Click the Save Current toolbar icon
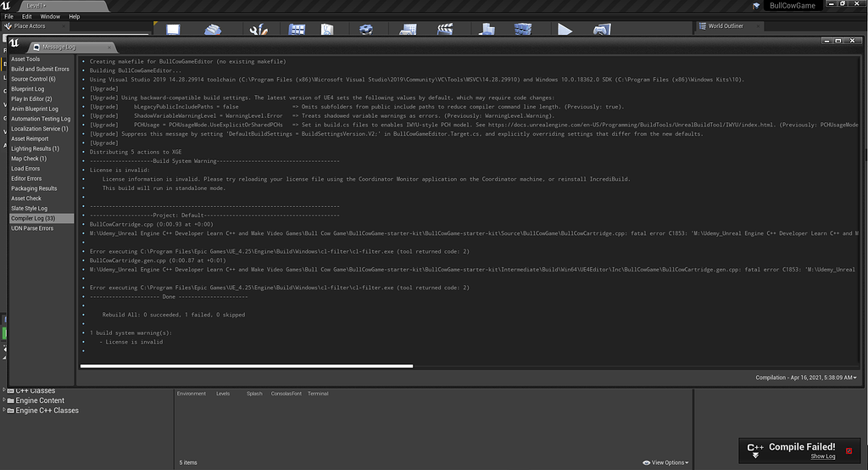Screen dimensions: 868x470 click(x=173, y=30)
